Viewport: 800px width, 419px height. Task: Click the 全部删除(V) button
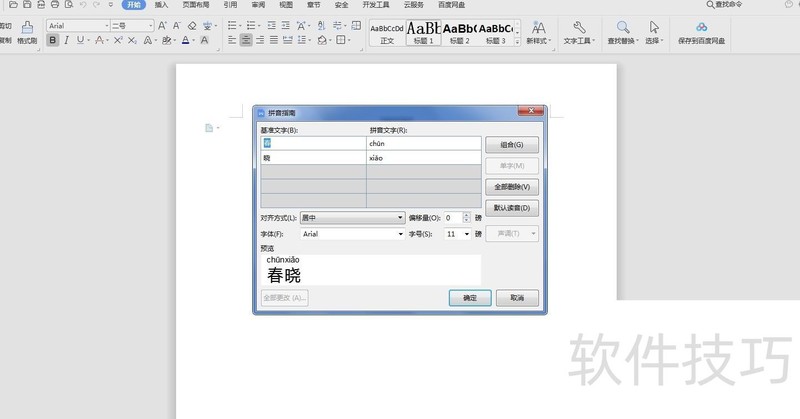click(512, 187)
